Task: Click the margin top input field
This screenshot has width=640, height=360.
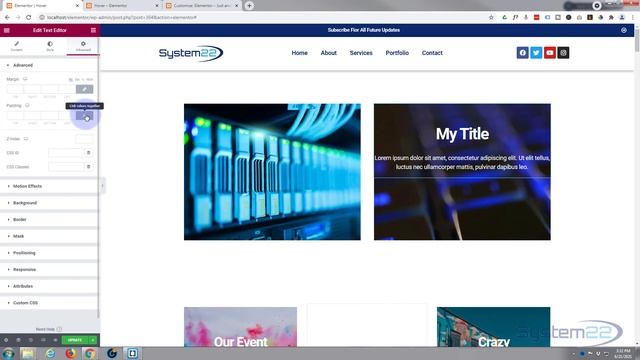Action: [15, 89]
